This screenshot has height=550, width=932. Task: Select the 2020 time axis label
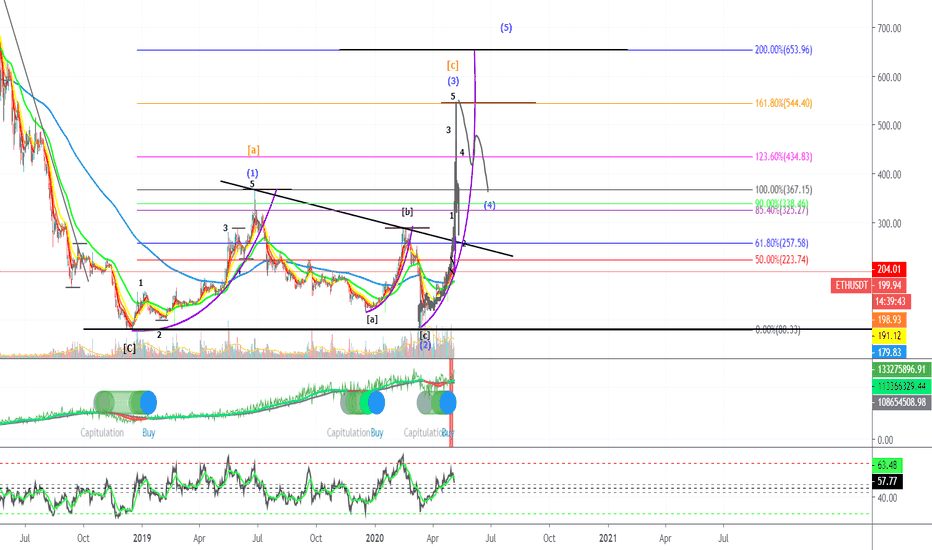pos(374,538)
